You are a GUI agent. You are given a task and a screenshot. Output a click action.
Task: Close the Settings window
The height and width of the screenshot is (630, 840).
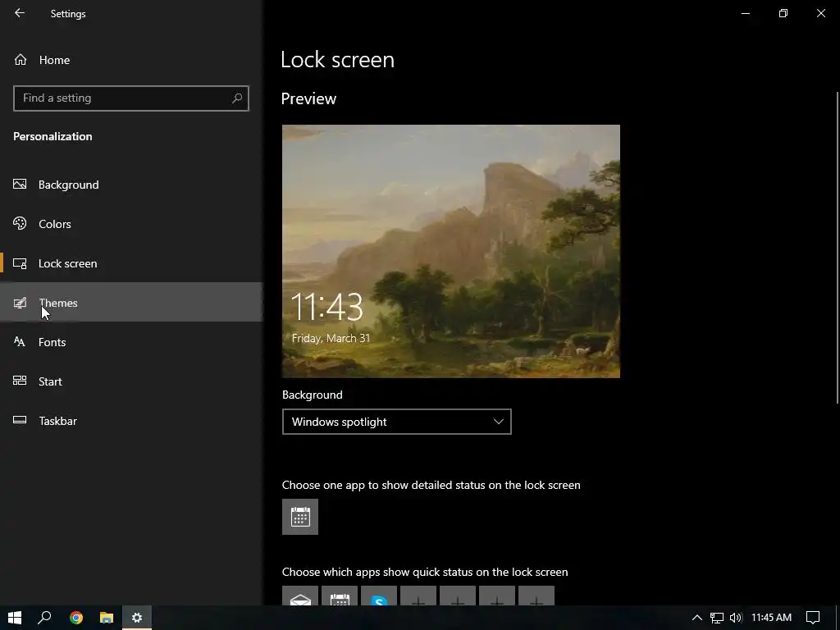point(820,13)
